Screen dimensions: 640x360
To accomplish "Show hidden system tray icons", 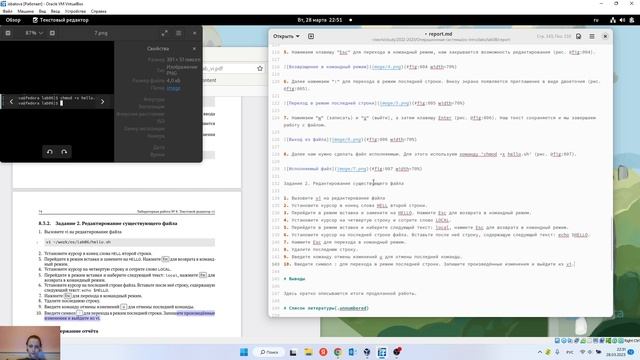I will click(x=540, y=352).
